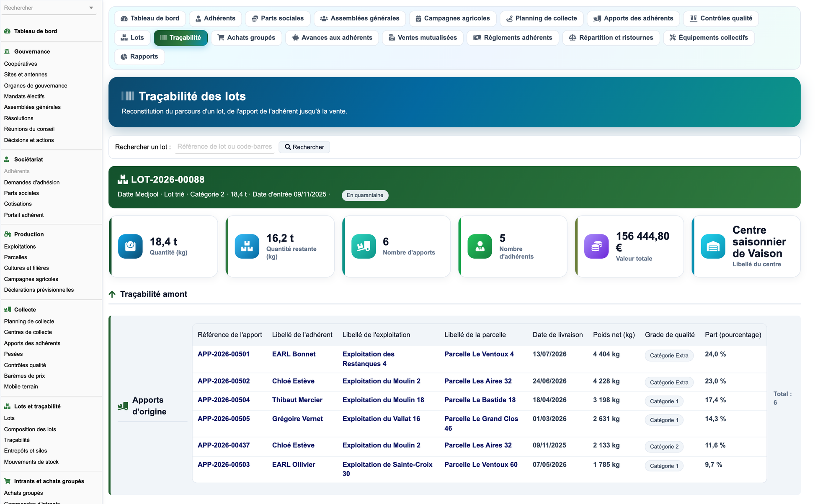The height and width of the screenshot is (504, 815).
Task: Open Coopératives in the sidebar
Action: [x=21, y=64]
